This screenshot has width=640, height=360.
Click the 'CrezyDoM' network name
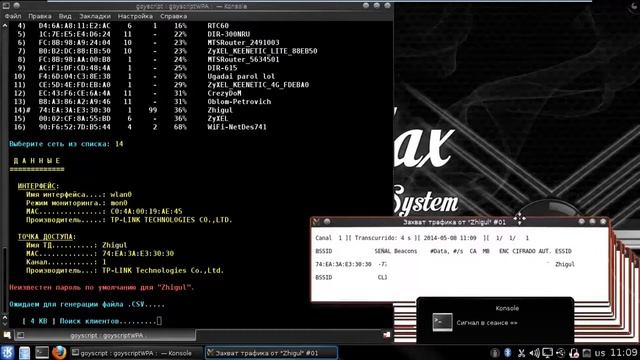coord(224,93)
